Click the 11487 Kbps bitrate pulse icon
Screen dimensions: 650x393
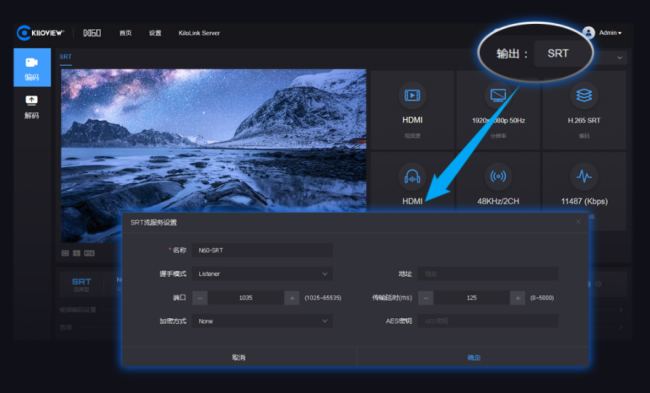coord(584,177)
